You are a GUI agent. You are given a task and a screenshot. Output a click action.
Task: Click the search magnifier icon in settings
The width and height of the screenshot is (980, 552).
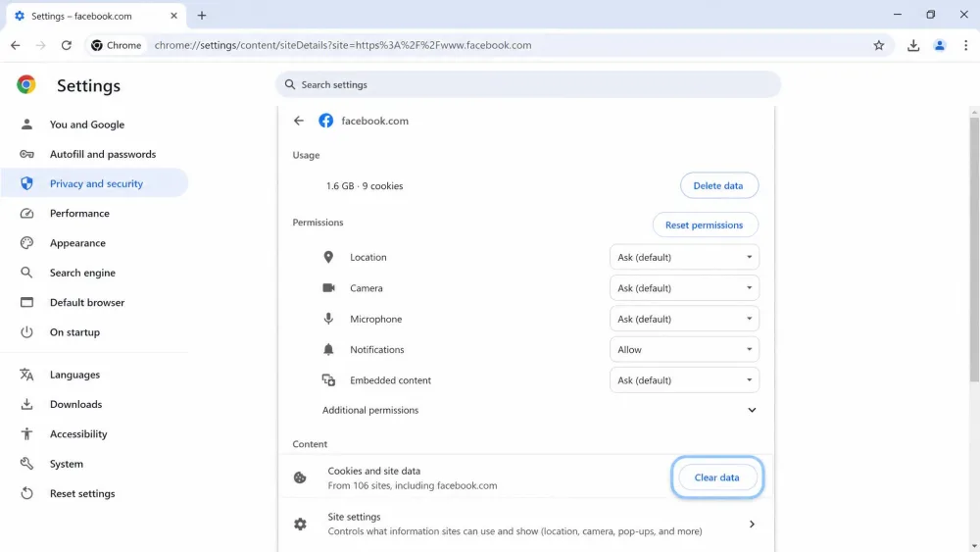coord(289,84)
